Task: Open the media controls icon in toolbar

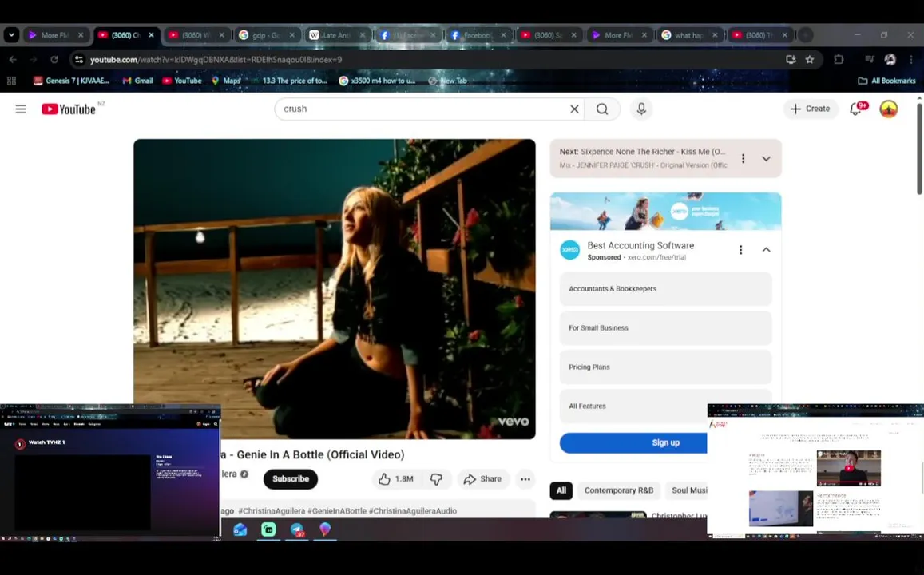Action: 869,60
